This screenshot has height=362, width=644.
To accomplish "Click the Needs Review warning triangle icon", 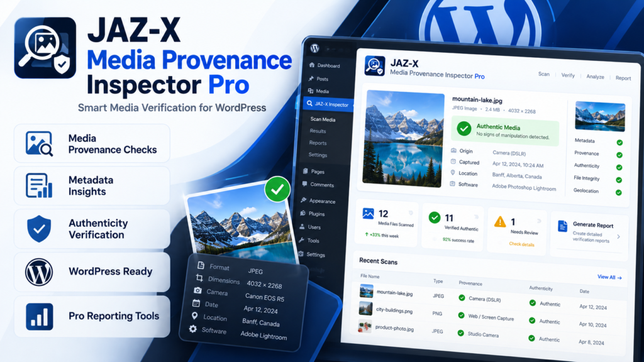I will [x=500, y=222].
